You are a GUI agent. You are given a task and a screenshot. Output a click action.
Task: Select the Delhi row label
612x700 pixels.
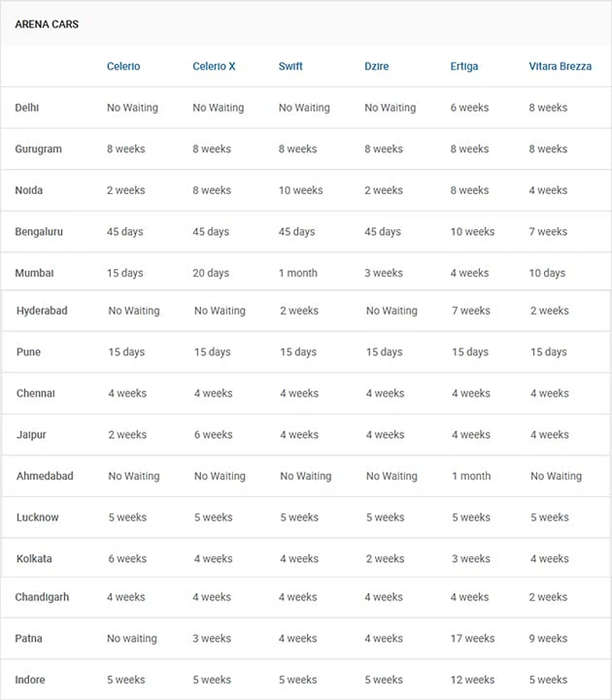[27, 108]
